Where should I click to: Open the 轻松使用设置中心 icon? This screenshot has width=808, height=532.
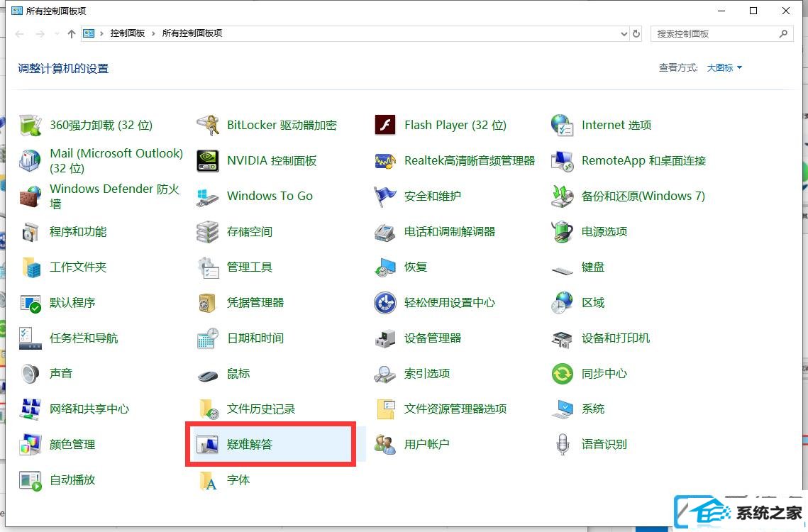click(x=385, y=303)
